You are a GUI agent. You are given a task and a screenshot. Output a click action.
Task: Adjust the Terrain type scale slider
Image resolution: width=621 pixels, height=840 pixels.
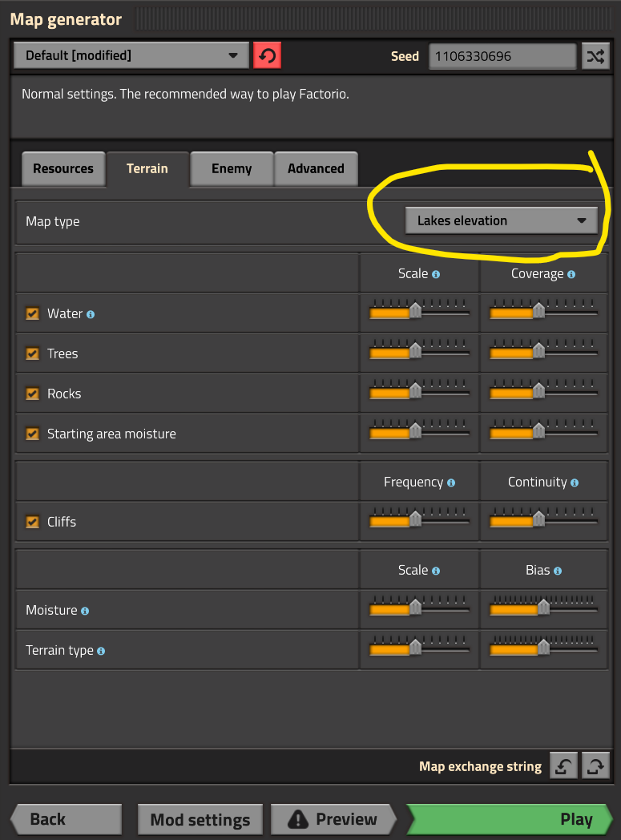419,647
